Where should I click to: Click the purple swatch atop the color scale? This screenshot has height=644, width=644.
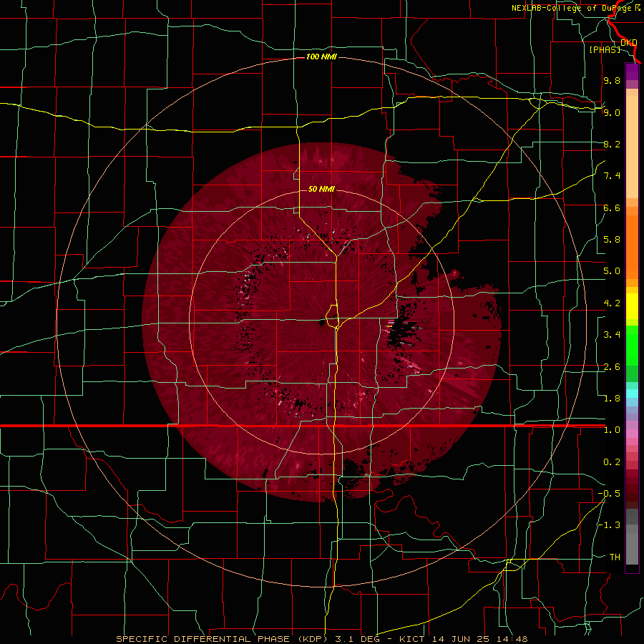pos(632,72)
